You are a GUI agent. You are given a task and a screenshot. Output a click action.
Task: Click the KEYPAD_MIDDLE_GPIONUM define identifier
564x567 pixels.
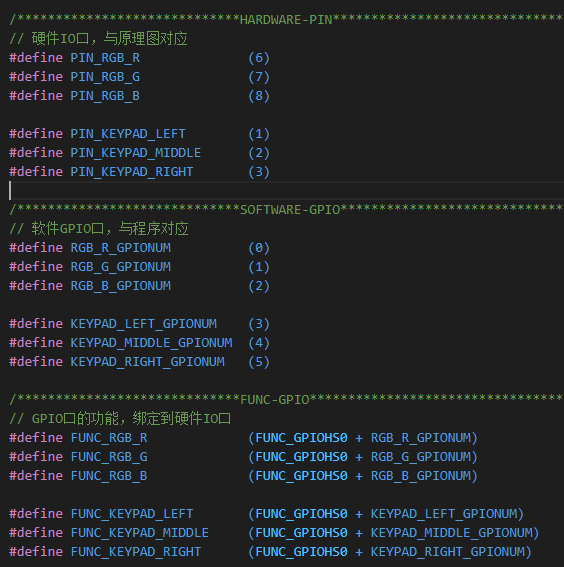pyautogui.click(x=151, y=343)
